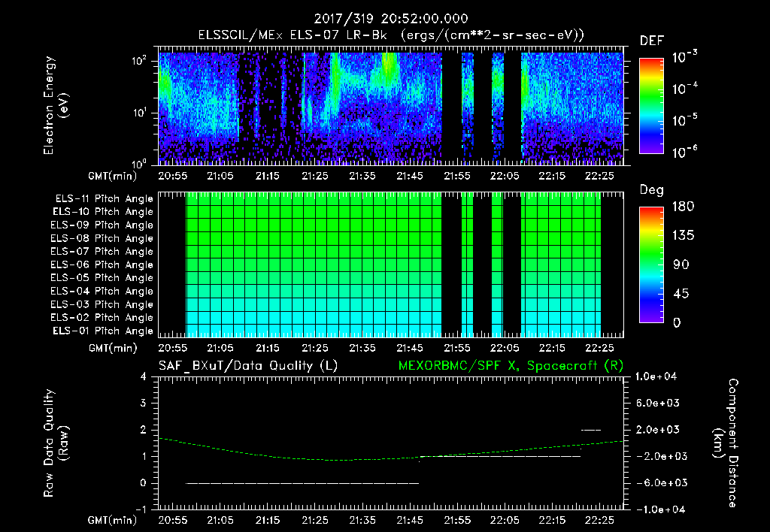Click the 'GMT(min)' label under the bottom plot
This screenshot has width=770, height=532.
click(x=113, y=520)
